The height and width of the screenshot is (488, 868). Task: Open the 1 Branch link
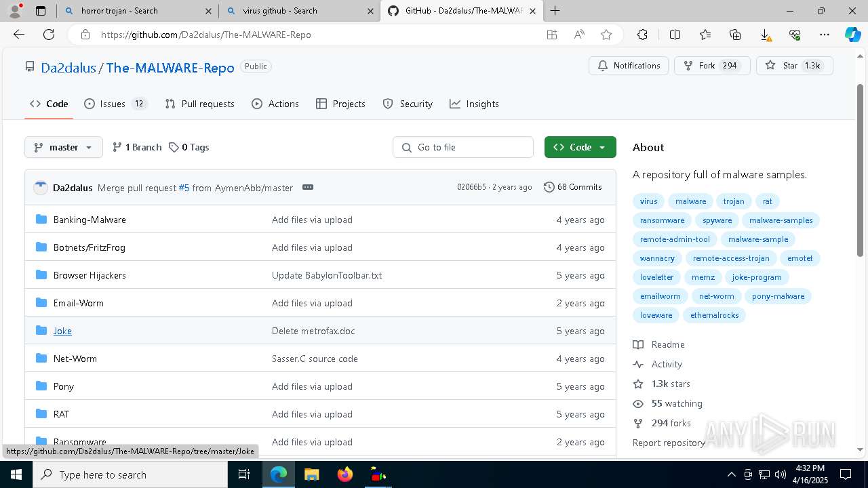(137, 147)
